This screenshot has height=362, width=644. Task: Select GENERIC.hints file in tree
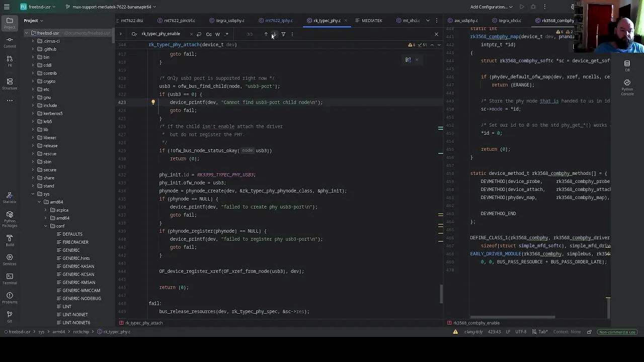coord(75,258)
